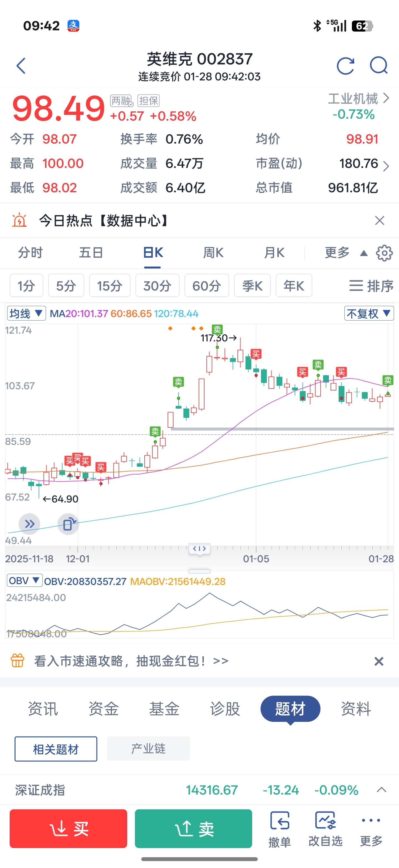
Task: Open the 撤单 cancel order icon
Action: [280, 829]
